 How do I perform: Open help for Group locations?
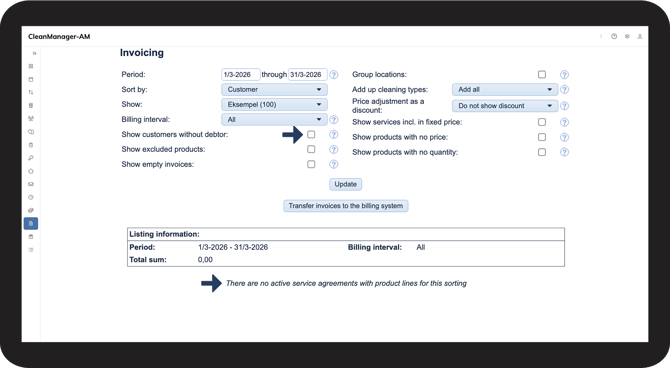point(564,74)
